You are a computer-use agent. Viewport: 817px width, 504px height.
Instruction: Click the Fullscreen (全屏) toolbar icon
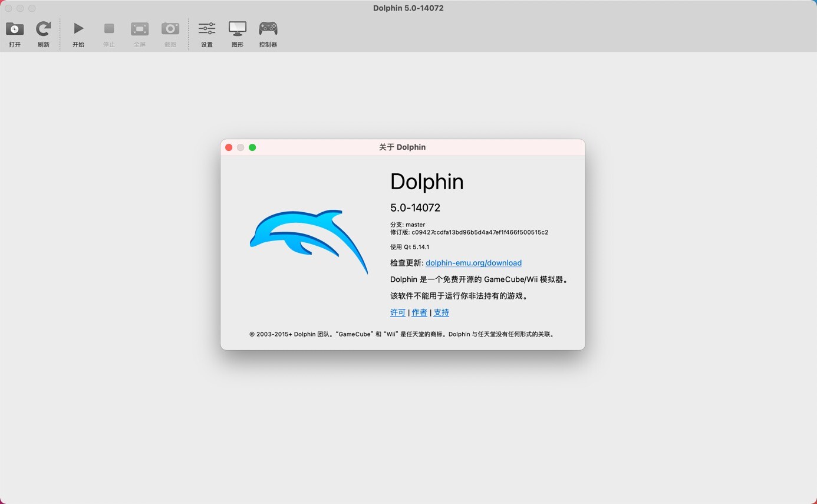point(140,28)
